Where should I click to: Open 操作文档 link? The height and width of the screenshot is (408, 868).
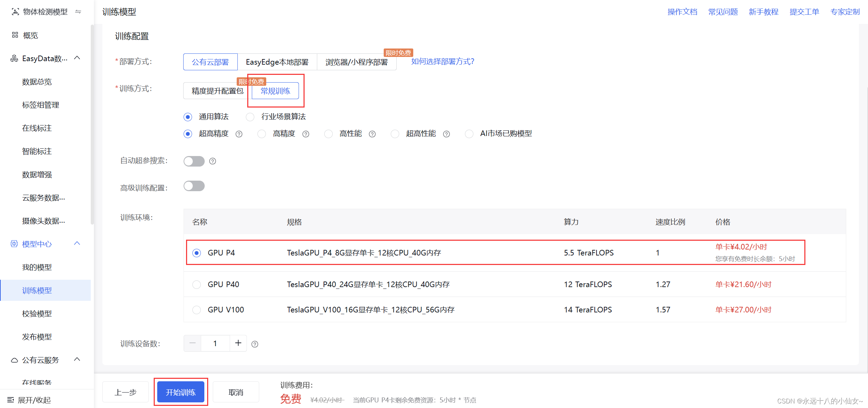tap(682, 12)
